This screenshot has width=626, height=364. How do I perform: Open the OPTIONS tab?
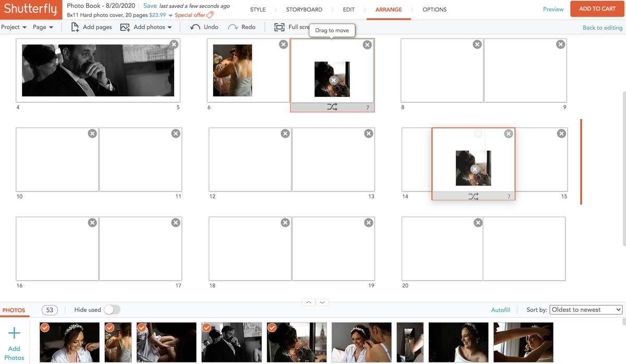tap(434, 9)
